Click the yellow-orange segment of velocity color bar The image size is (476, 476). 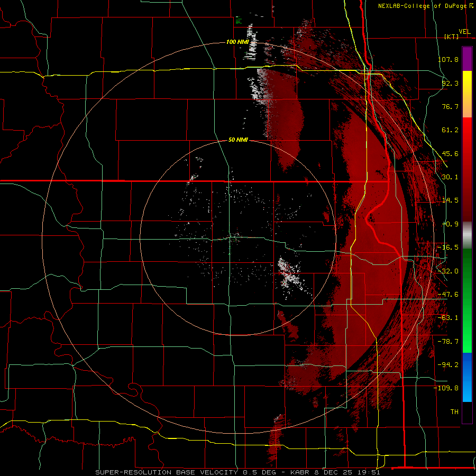(x=467, y=94)
